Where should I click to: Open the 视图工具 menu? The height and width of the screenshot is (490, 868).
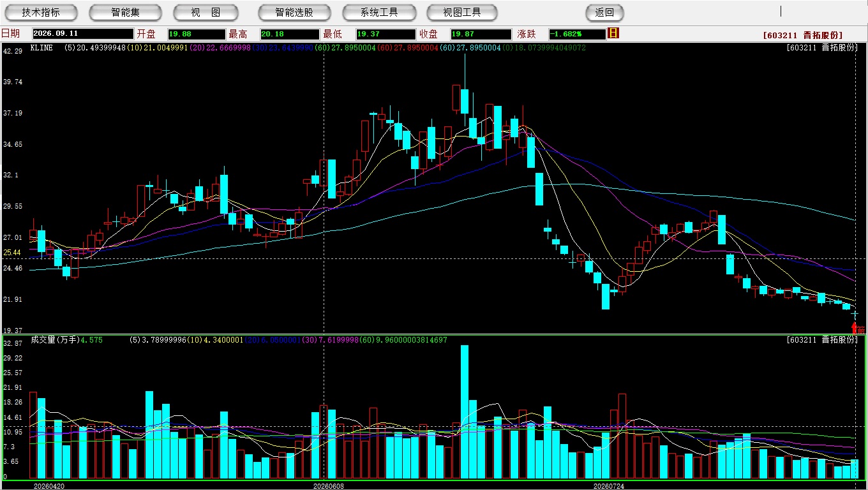(463, 12)
